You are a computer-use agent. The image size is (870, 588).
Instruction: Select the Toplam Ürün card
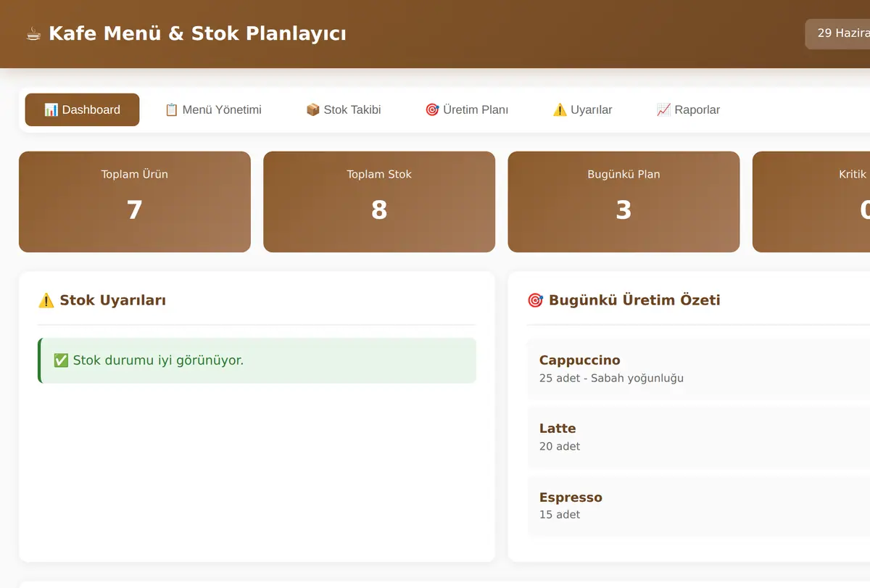click(135, 202)
